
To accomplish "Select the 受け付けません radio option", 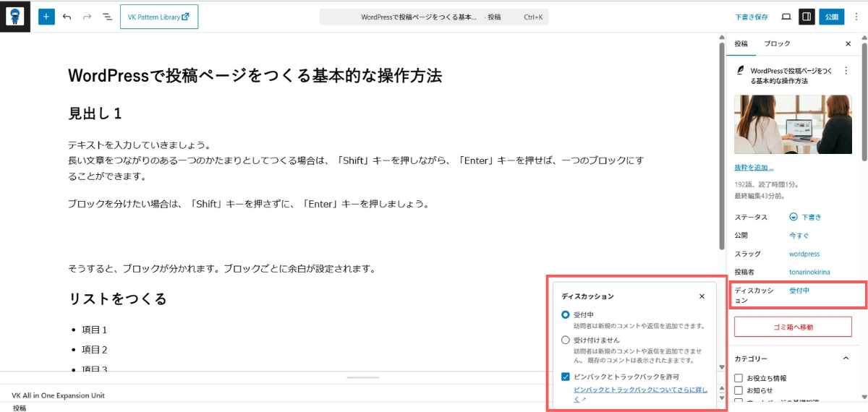I will [566, 340].
